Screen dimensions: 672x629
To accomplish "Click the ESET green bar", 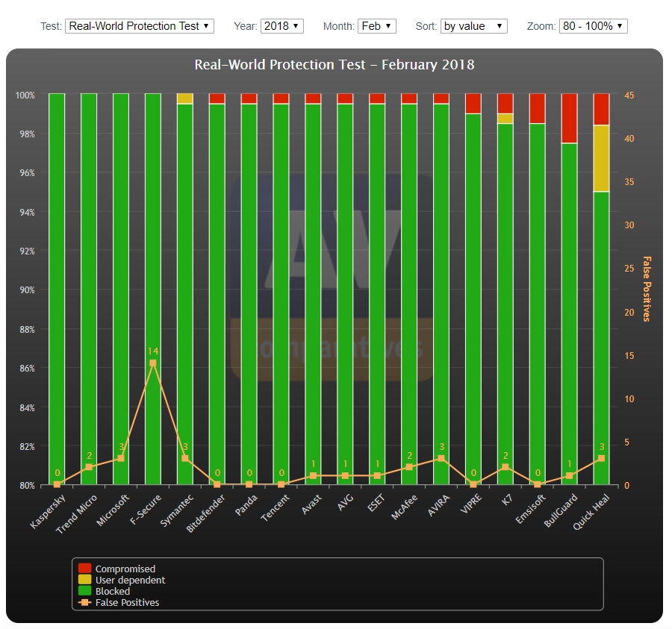I will [377, 294].
